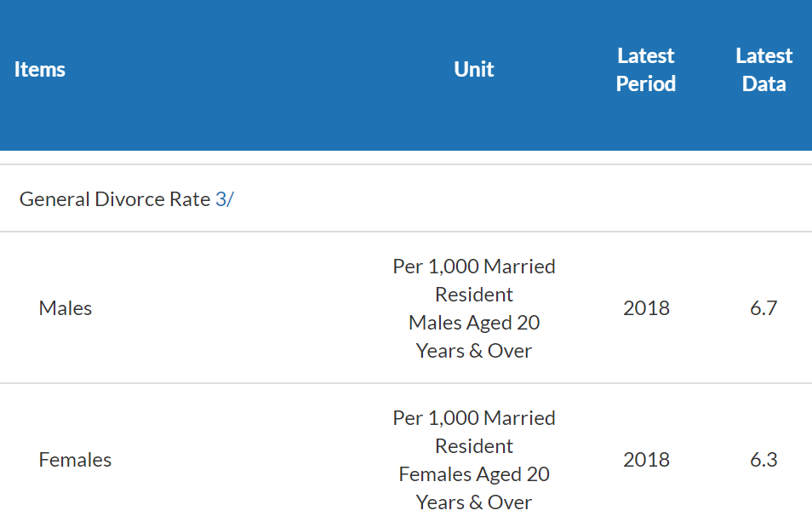Click 'Per 1,000 Married' text in Males row
The width and height of the screenshot is (812, 522).
(474, 267)
